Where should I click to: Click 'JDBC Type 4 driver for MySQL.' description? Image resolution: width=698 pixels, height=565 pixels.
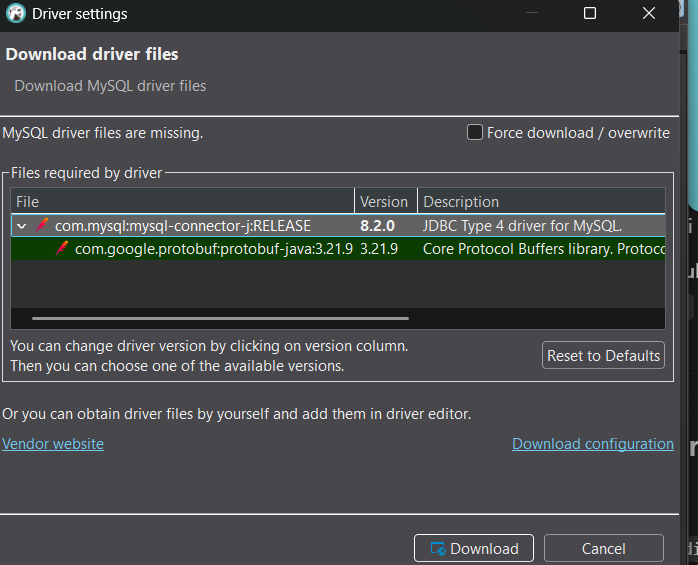tap(522, 226)
